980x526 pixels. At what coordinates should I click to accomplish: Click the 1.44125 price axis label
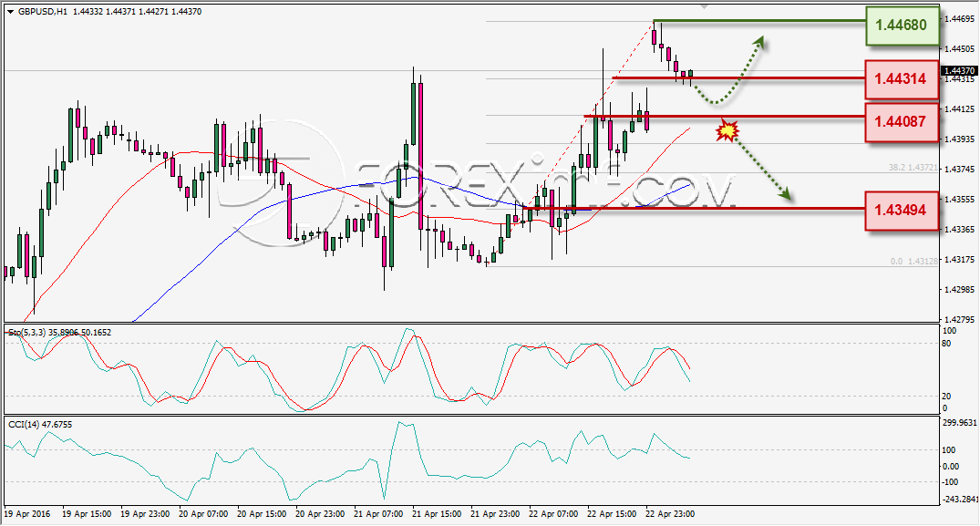coord(959,108)
